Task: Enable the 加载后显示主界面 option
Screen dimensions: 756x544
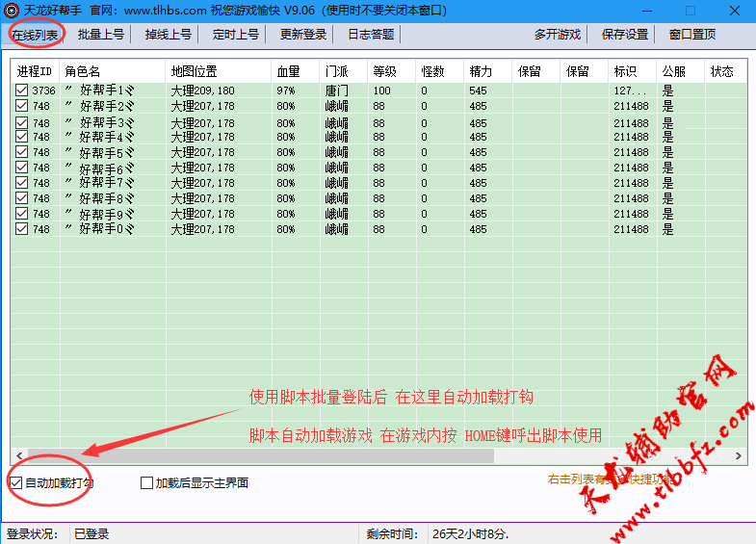Action: [147, 482]
